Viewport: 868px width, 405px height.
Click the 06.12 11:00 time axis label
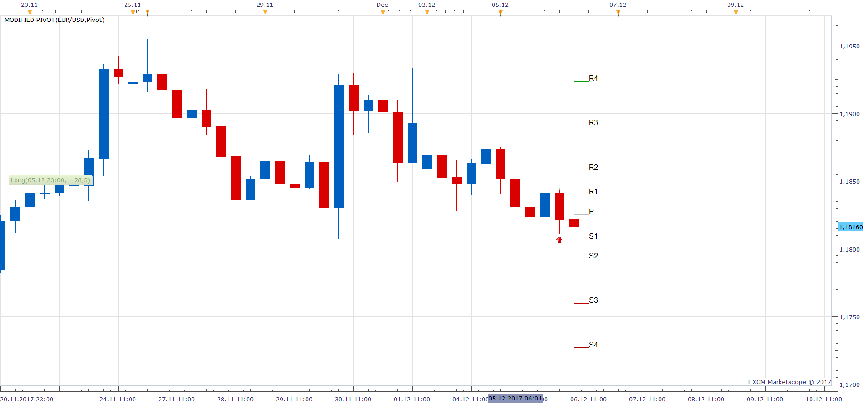tap(588, 400)
